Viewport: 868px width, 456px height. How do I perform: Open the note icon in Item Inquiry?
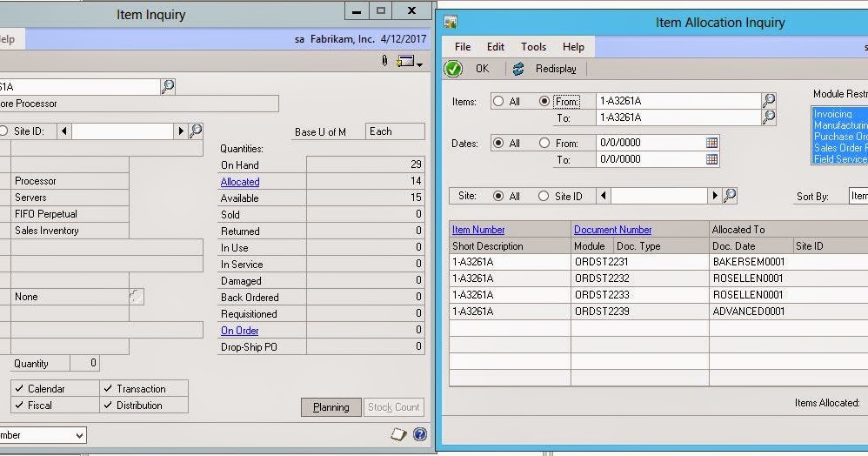[x=398, y=434]
